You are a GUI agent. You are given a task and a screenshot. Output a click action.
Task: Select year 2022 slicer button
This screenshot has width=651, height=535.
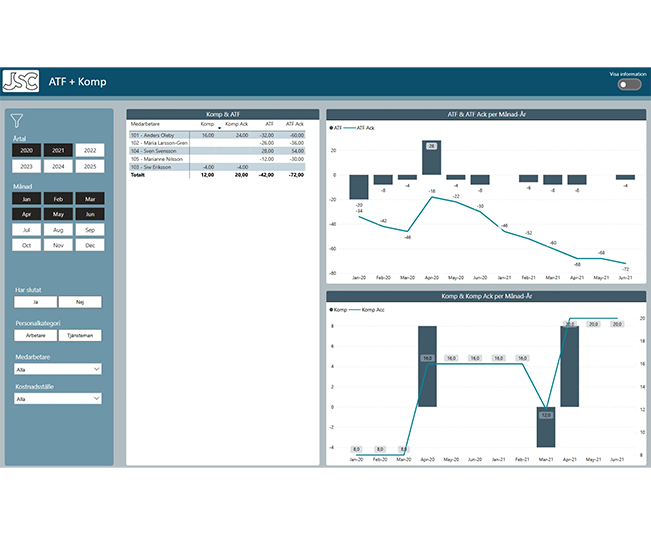pos(90,150)
